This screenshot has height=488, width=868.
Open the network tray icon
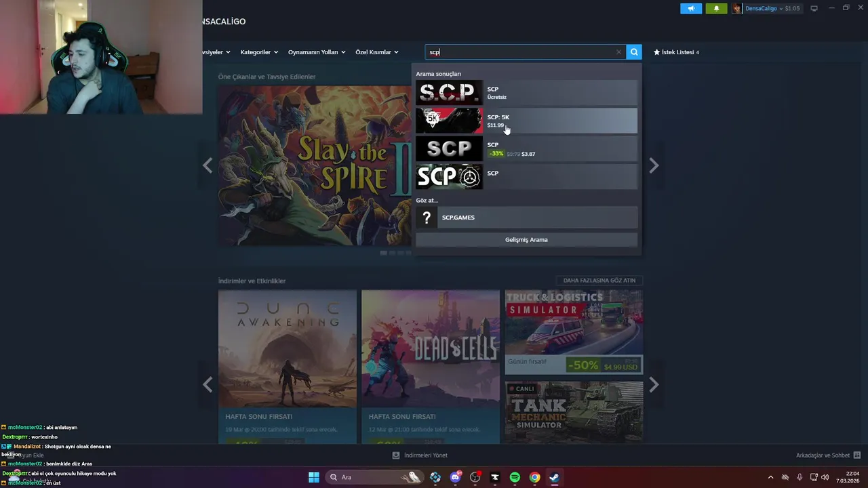(x=814, y=477)
